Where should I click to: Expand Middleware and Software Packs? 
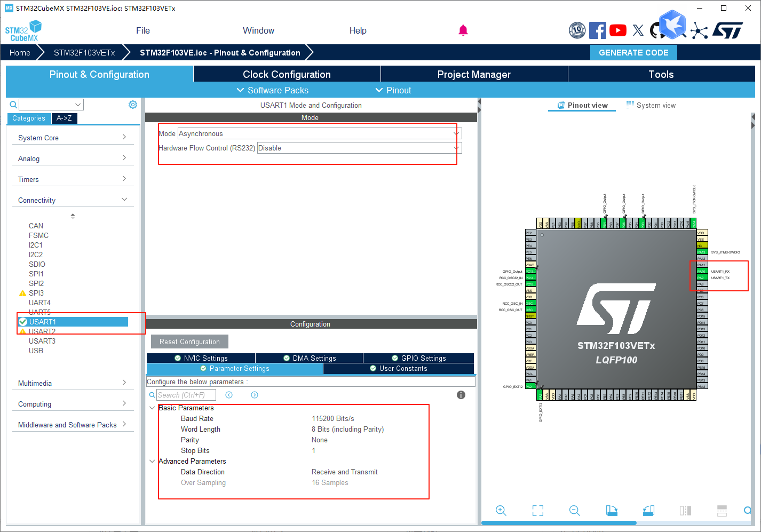click(73, 425)
